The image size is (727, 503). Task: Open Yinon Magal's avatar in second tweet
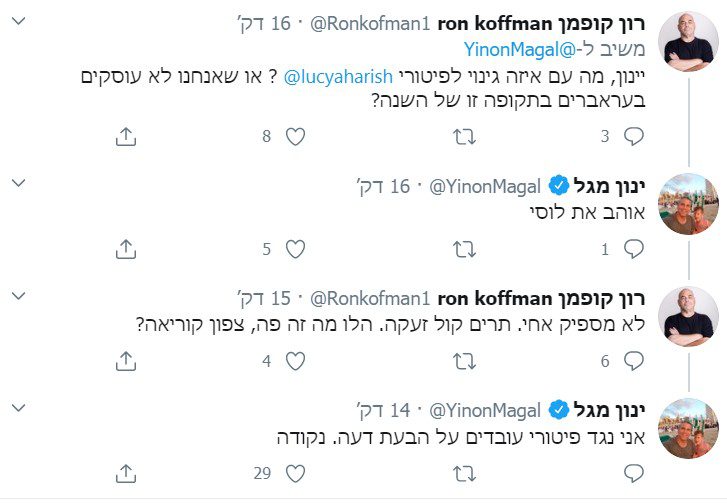[691, 203]
